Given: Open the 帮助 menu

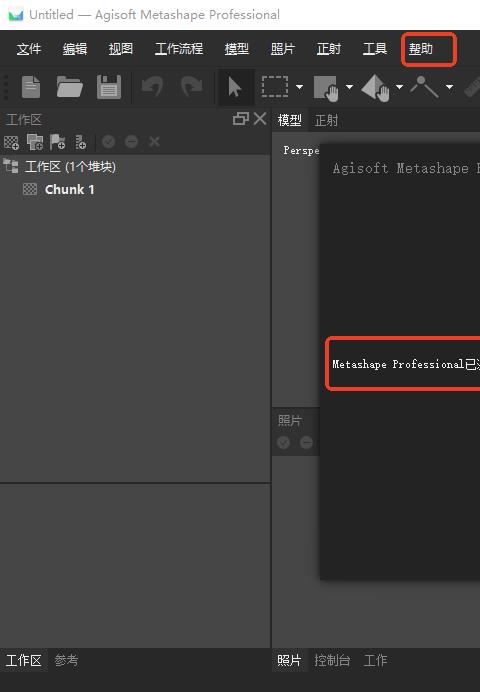Looking at the screenshot, I should click(420, 49).
